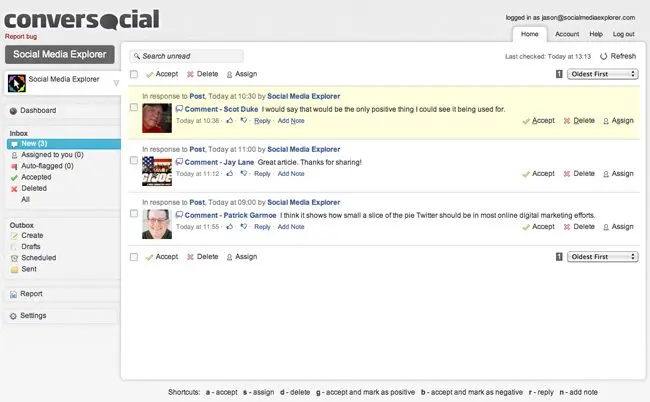
Task: Click Assign in top bulk toolbar
Action: click(x=242, y=74)
